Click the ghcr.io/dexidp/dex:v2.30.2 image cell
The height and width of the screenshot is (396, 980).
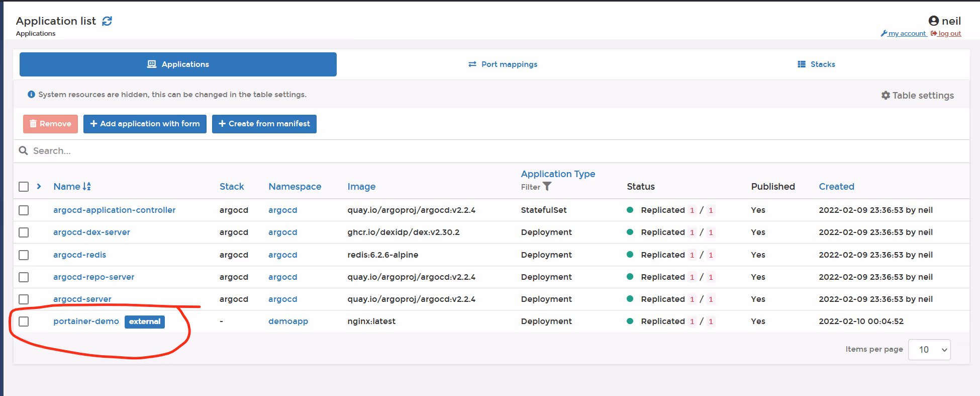(404, 232)
